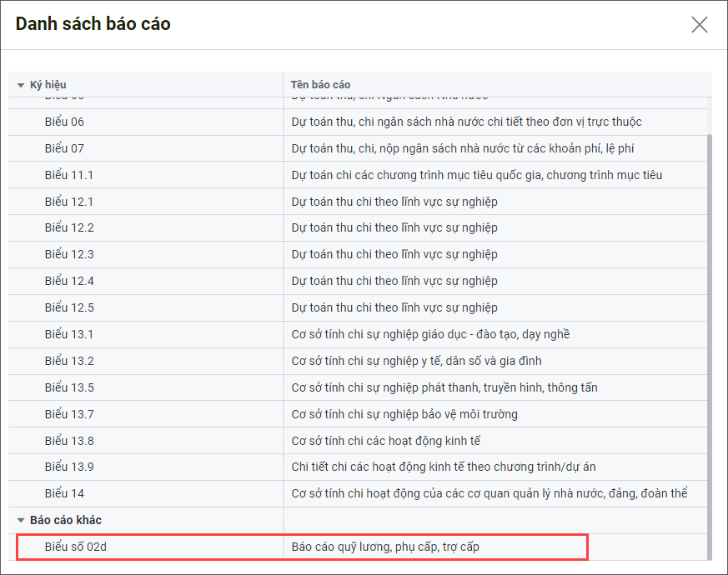Image resolution: width=728 pixels, height=575 pixels.
Task: Choose Biểu 11.1 in the list
Action: click(69, 175)
